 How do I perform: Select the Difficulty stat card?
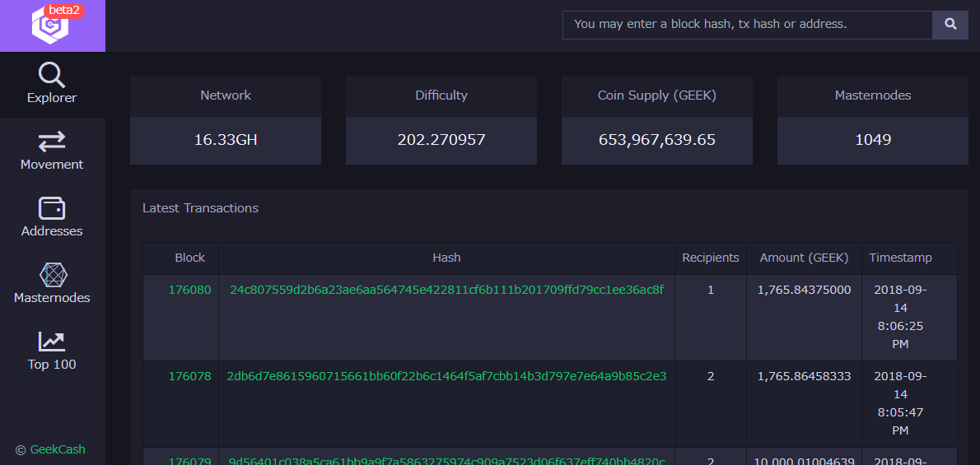click(x=441, y=120)
